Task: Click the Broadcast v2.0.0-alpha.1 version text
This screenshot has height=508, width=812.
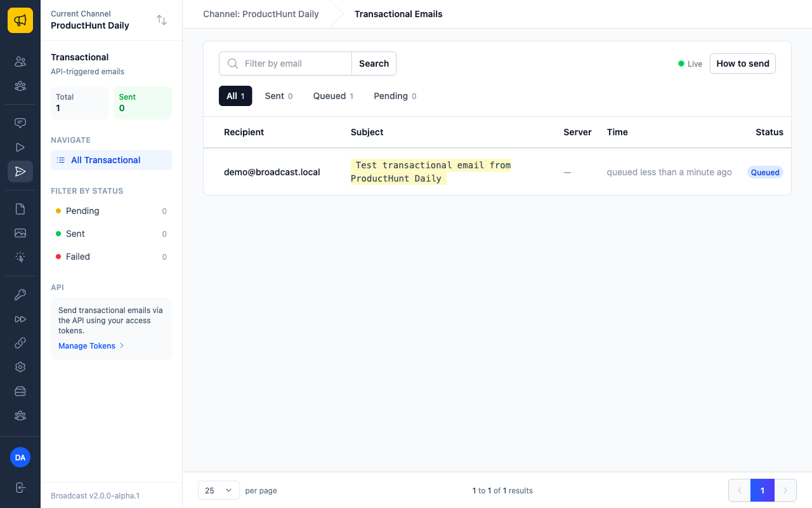Action: pos(95,495)
